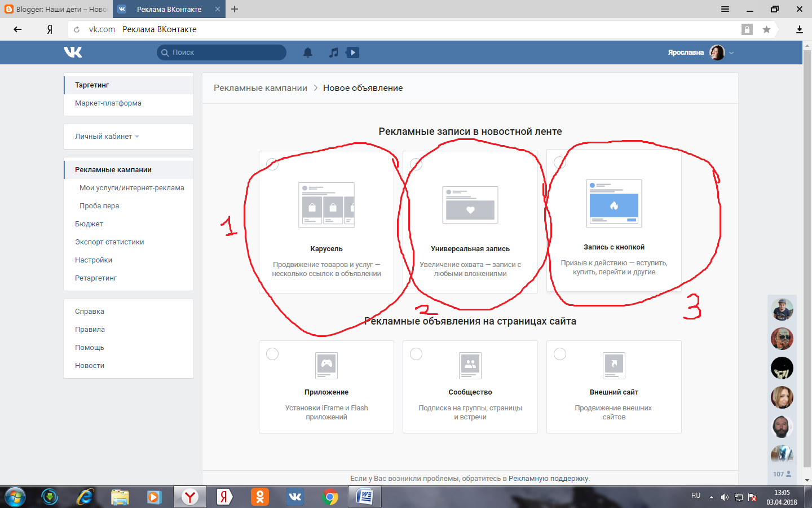Show hidden tray icons arrow
The height and width of the screenshot is (508, 812).
pos(711,497)
